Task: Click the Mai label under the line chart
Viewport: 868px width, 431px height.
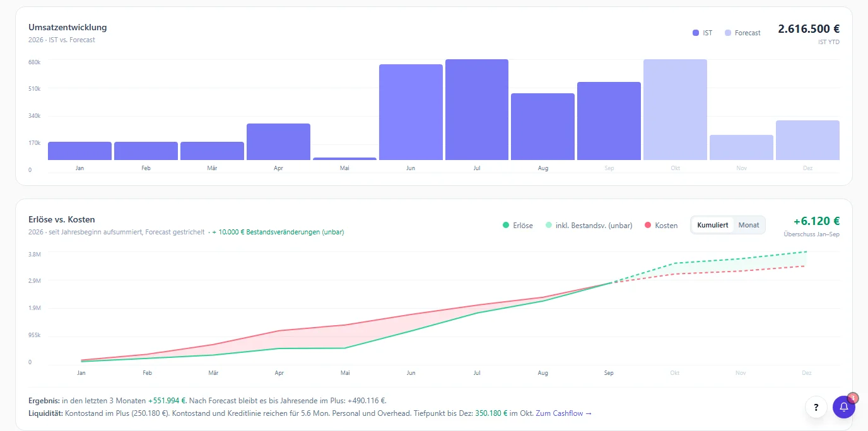Action: 345,373
